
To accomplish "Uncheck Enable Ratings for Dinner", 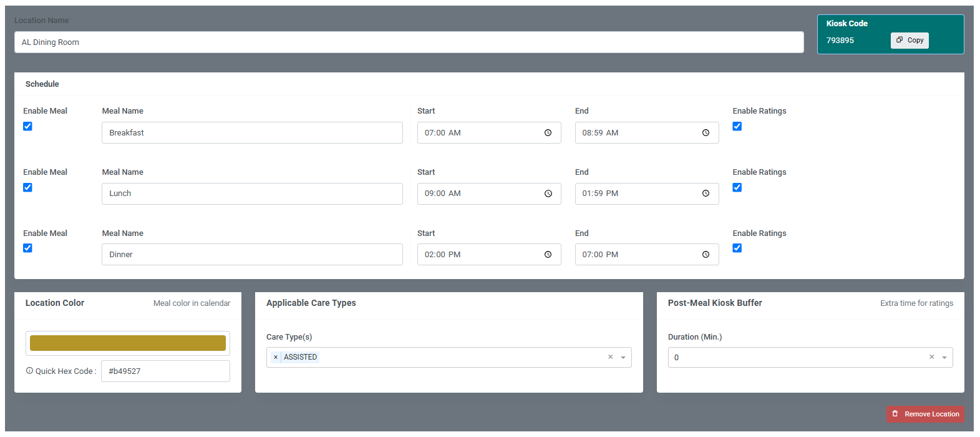I will [x=737, y=248].
